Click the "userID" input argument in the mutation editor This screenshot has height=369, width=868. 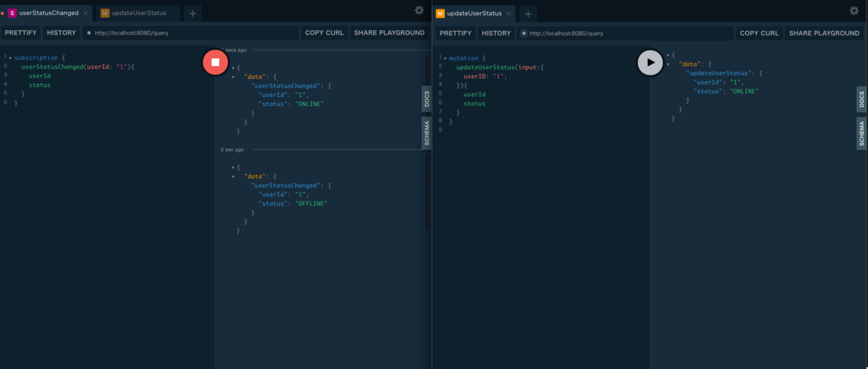click(475, 76)
